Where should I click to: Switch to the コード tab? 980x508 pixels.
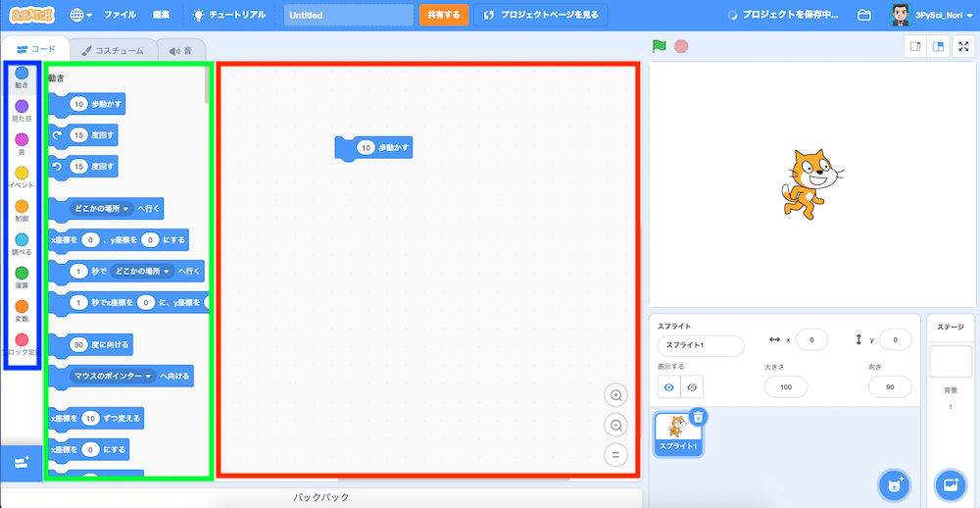tap(35, 49)
